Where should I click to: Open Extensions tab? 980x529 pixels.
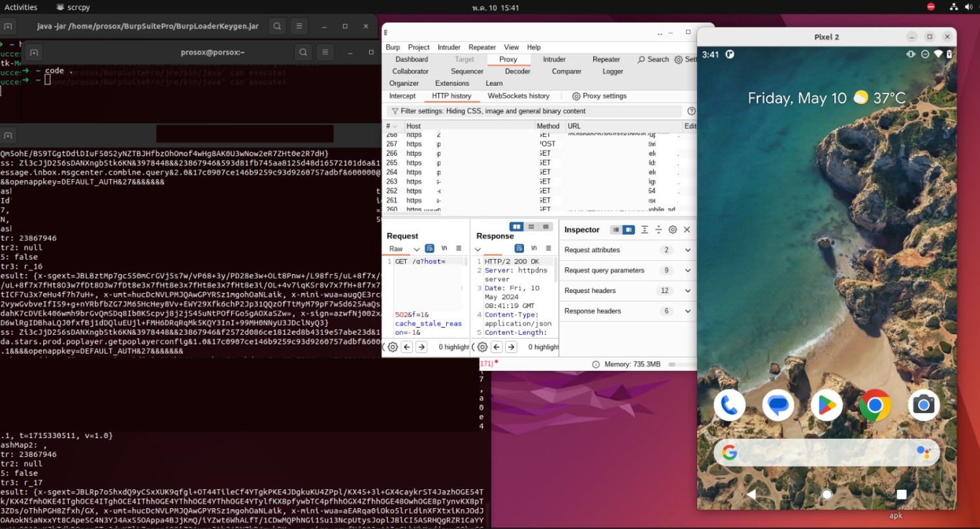coord(452,83)
